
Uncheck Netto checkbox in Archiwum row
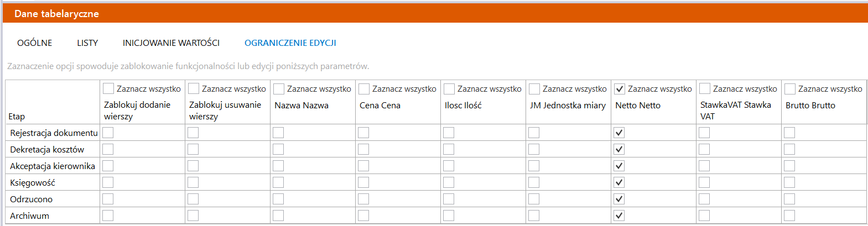pyautogui.click(x=619, y=216)
